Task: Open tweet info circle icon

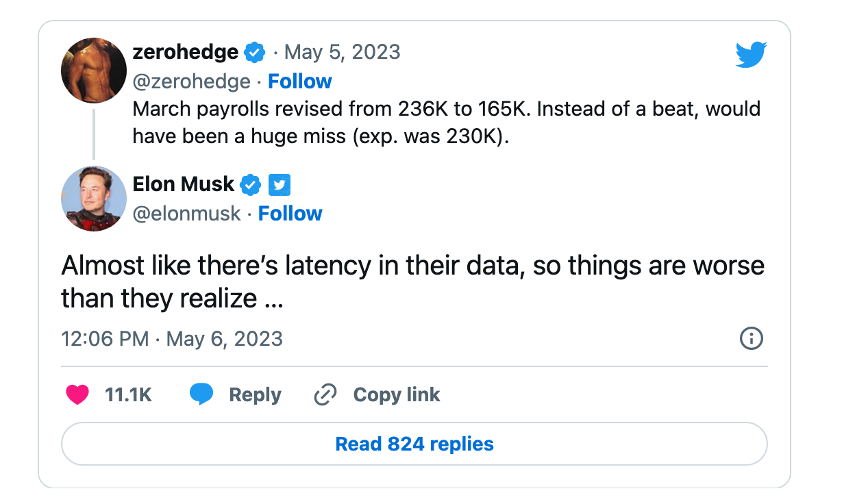Action: click(x=752, y=338)
